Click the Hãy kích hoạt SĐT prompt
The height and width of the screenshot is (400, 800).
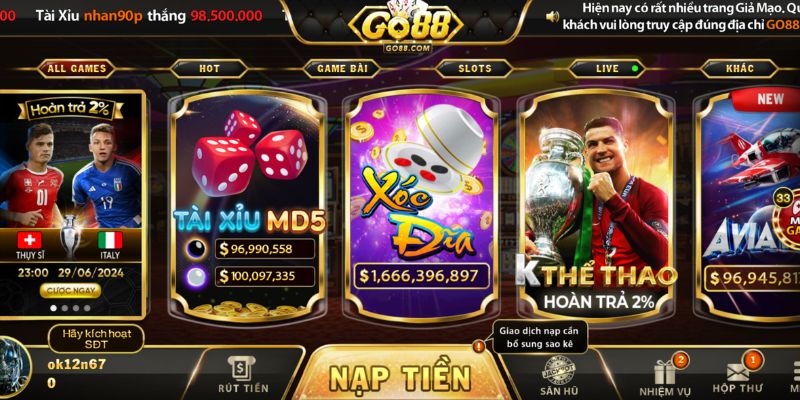point(96,339)
